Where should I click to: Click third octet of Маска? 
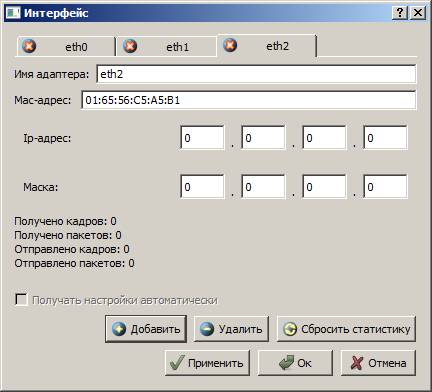click(x=324, y=186)
